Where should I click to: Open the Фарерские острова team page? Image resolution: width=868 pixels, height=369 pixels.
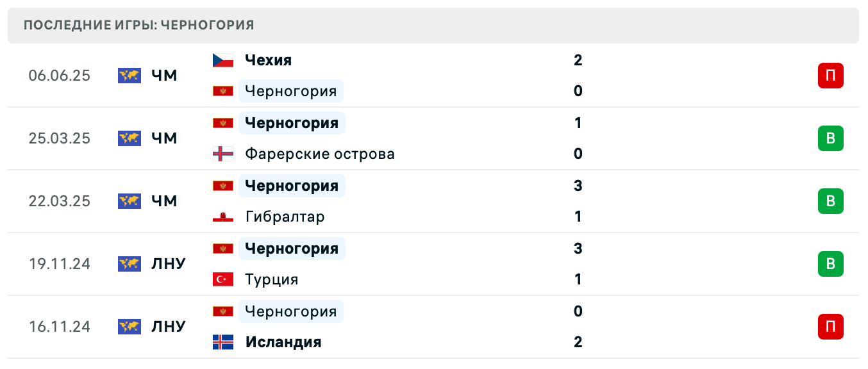tap(320, 154)
